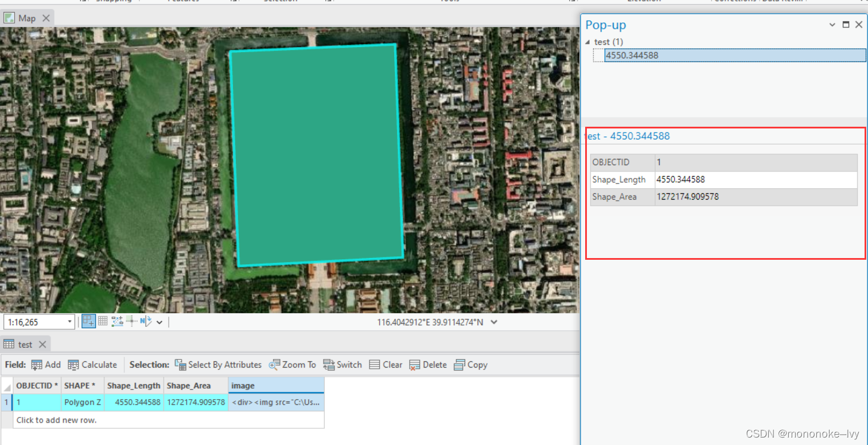Click the map icon on the Map tab

point(9,18)
